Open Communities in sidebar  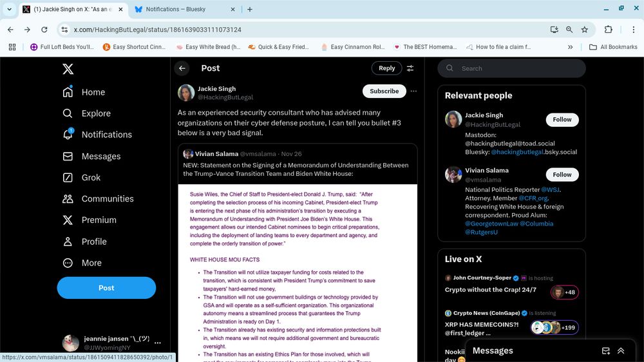(x=98, y=199)
